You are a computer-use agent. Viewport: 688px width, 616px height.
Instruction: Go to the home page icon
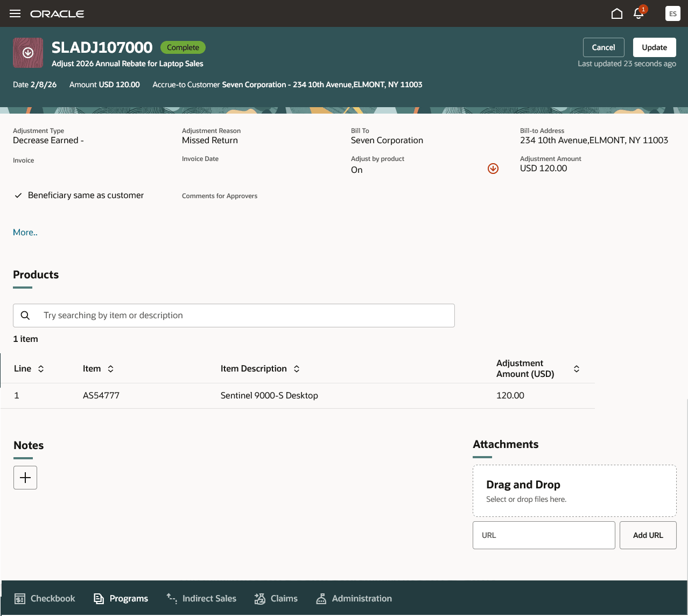click(617, 13)
